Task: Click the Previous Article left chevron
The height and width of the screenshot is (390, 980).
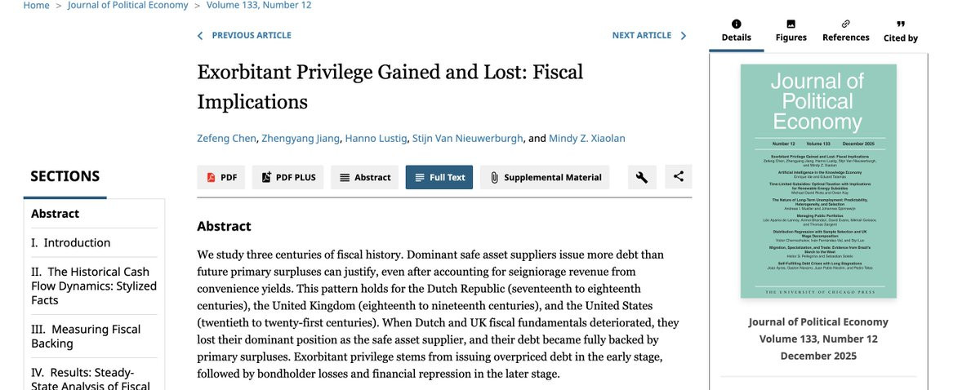Action: coord(201,35)
